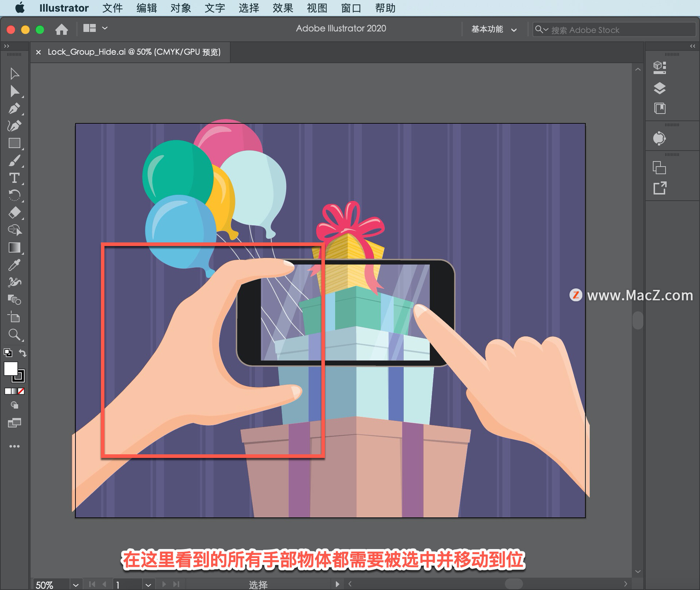This screenshot has width=700, height=590.
Task: Toggle the screen mode control
Action: [x=15, y=423]
